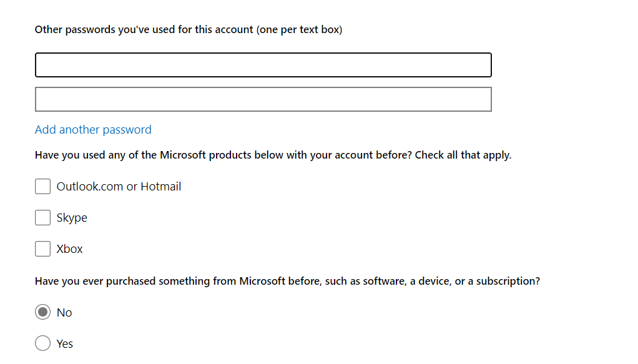Screen dimensions: 638x364
Task: Click the word Hotmail in first checkbox label
Action: (x=161, y=186)
